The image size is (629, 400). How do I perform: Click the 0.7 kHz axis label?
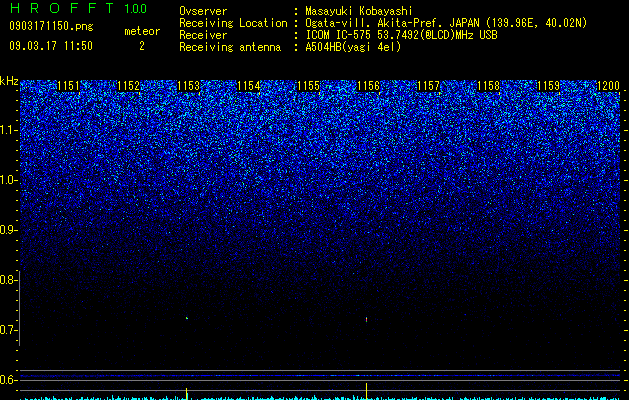coord(8,330)
